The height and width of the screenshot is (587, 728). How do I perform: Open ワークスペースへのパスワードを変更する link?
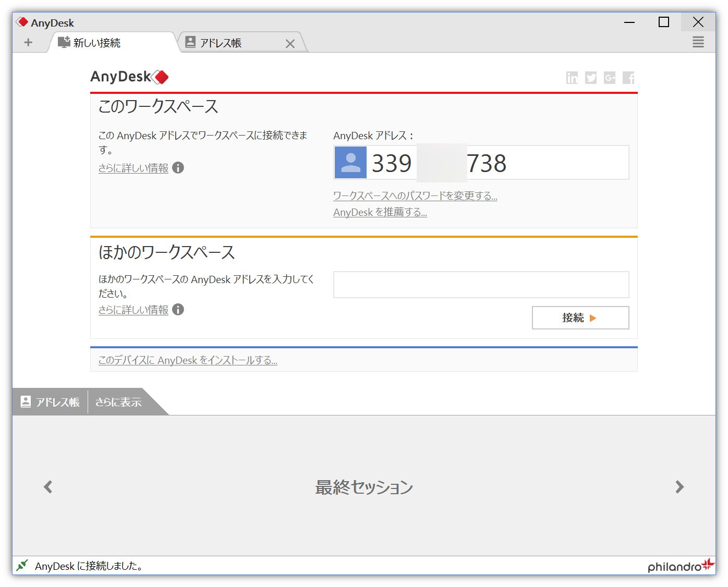click(415, 195)
